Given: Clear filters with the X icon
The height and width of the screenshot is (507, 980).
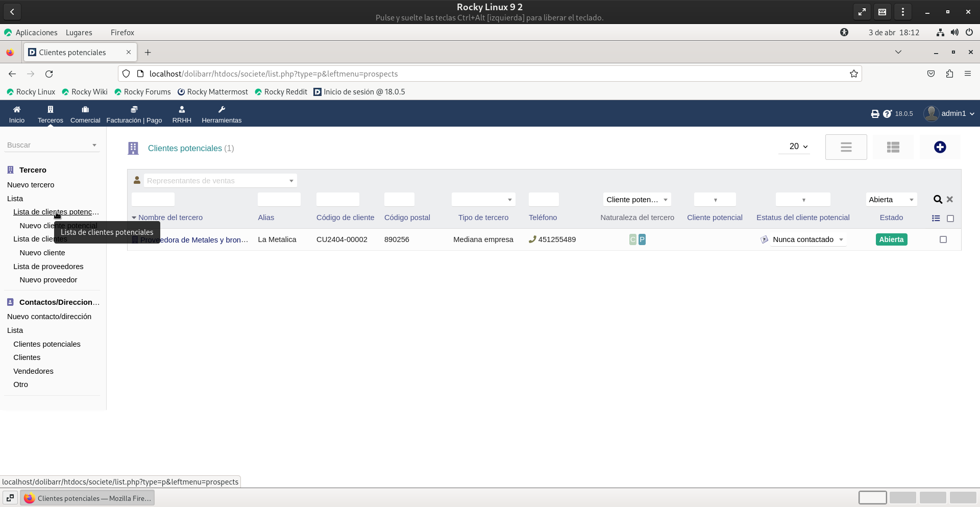Looking at the screenshot, I should point(950,200).
